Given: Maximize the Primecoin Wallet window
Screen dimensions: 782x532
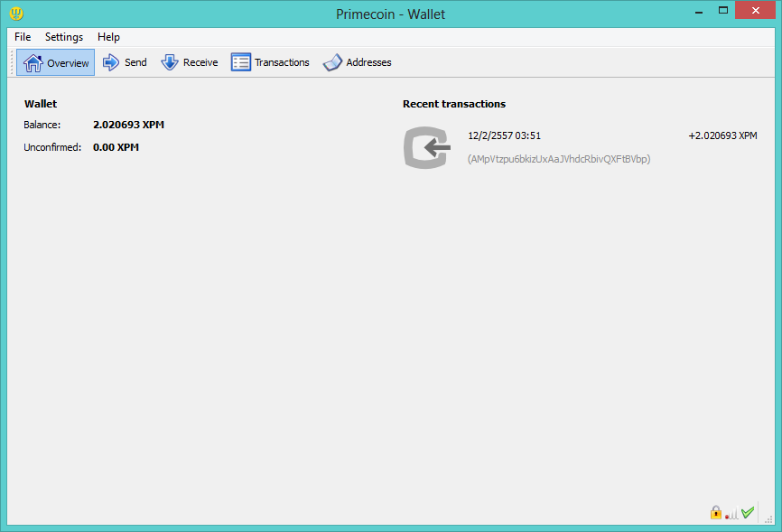Looking at the screenshot, I should [x=723, y=11].
